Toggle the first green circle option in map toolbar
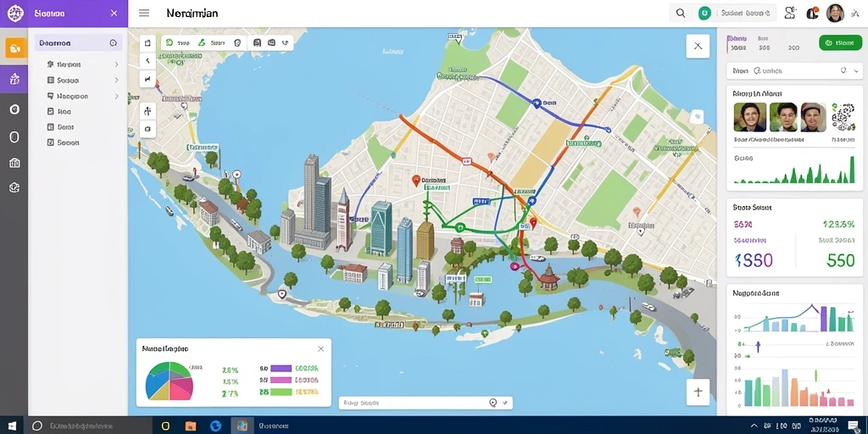868x434 pixels. (170, 42)
